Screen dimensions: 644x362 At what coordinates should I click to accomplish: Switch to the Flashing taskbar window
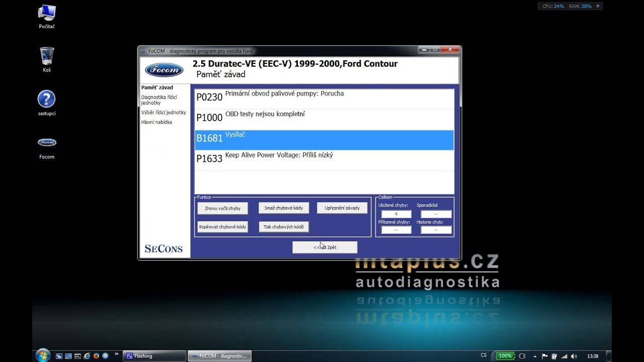click(154, 356)
